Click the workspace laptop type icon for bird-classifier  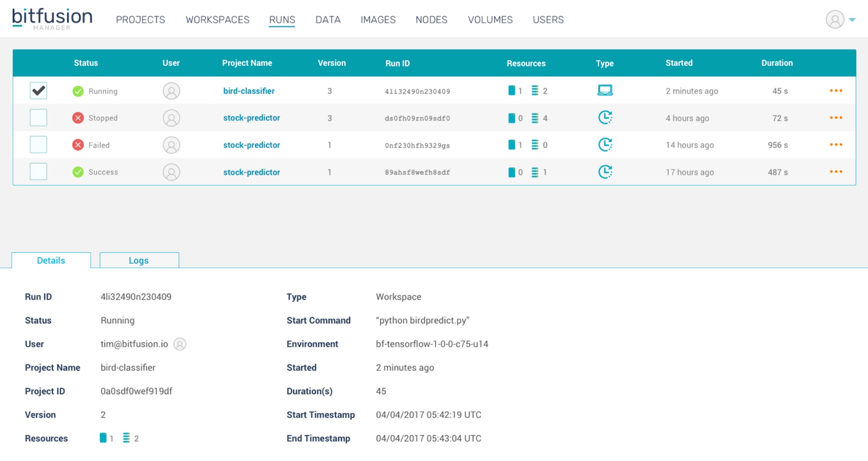pos(604,90)
